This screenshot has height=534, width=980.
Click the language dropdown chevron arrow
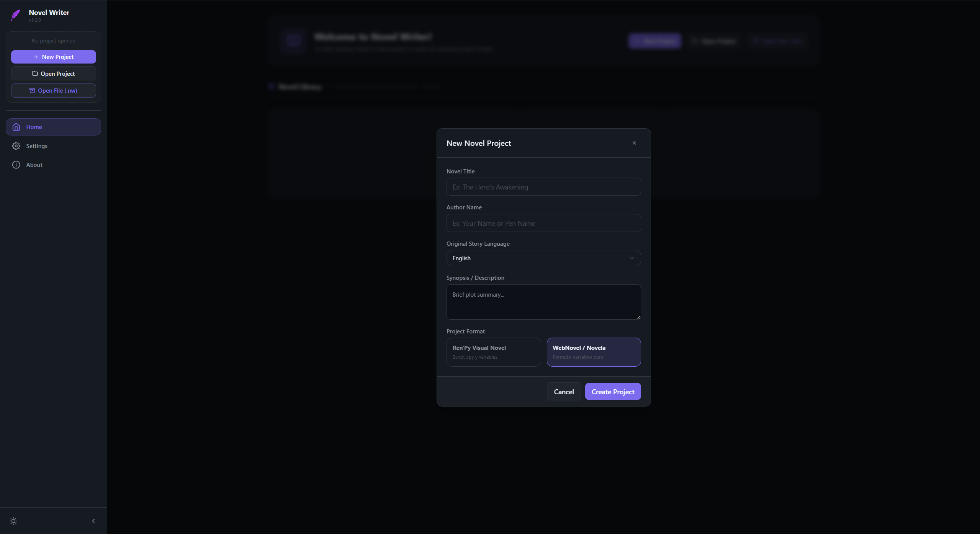click(632, 258)
